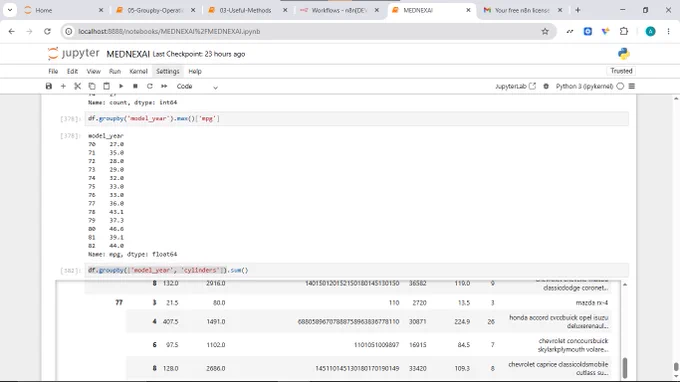Copy the selected cell using the toolbar icon
Image resolution: width=680 pixels, height=382 pixels.
tap(92, 86)
